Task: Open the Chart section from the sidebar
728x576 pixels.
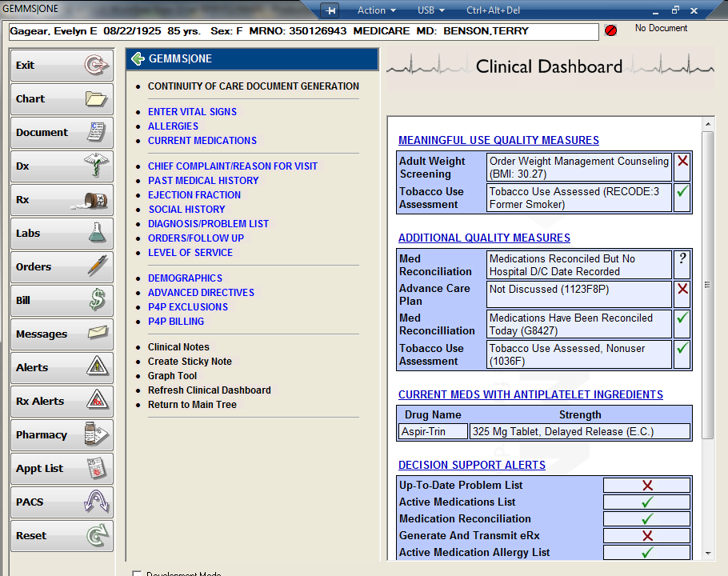Action: [x=60, y=98]
